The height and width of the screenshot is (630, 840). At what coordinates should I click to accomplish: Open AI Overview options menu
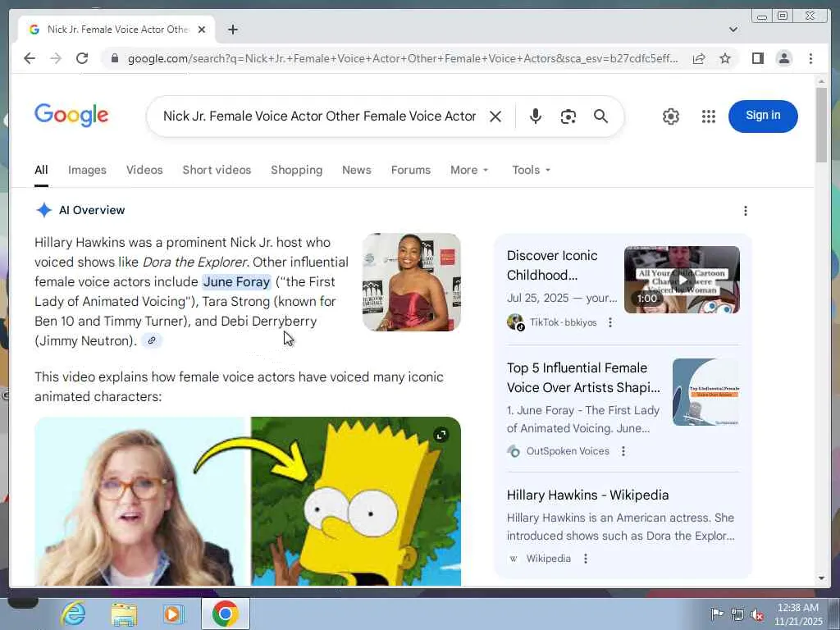click(x=745, y=211)
